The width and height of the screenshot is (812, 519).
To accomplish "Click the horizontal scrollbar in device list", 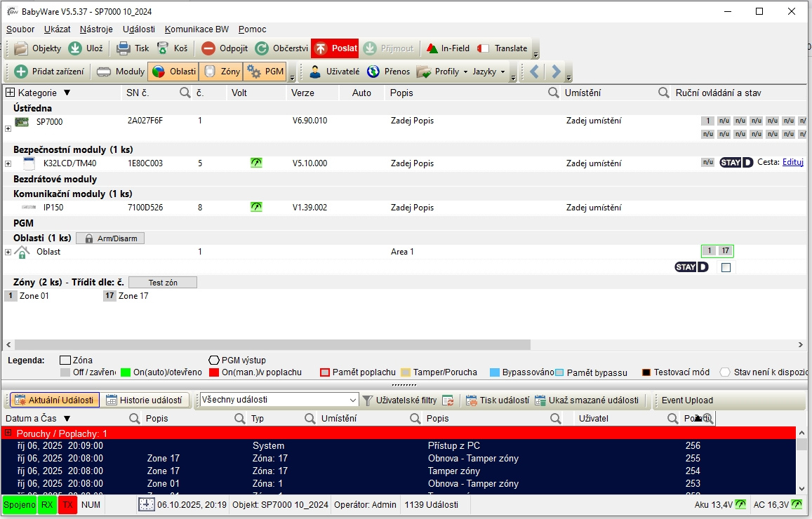I will 272,344.
